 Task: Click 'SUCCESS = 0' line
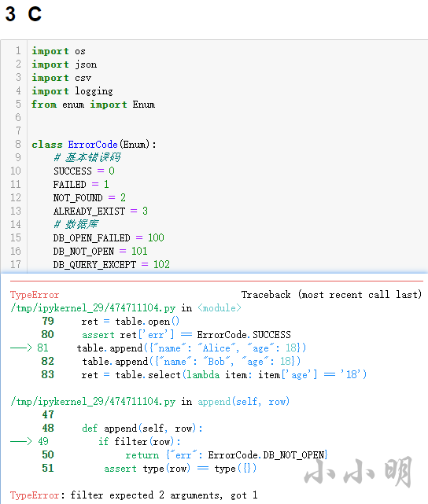point(84,171)
